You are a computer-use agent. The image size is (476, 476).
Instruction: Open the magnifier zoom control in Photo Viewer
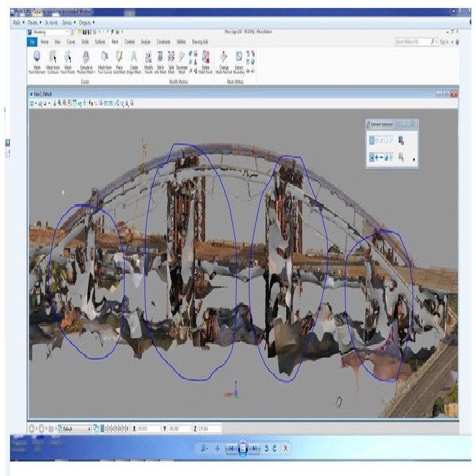pyautogui.click(x=204, y=448)
